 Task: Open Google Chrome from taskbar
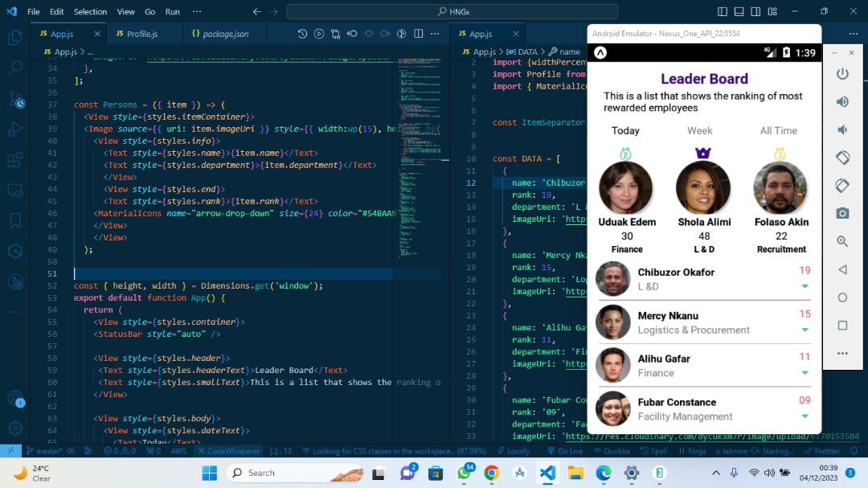pyautogui.click(x=491, y=473)
